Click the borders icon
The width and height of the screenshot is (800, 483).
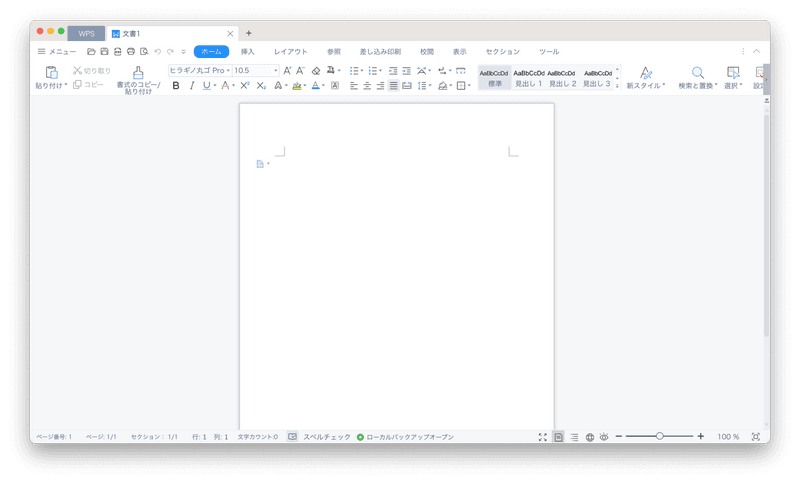[x=461, y=86]
